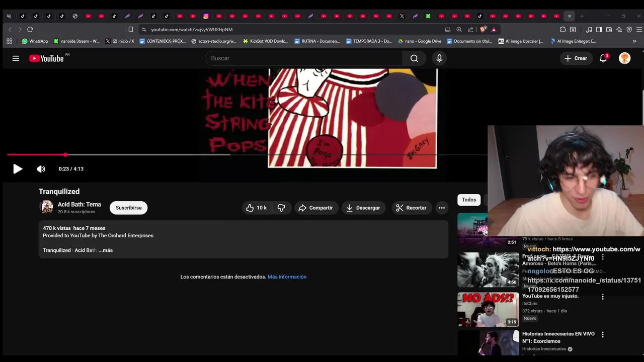The image size is (644, 362).
Task: Open Brave playlist music-note icon
Action: tap(589, 30)
